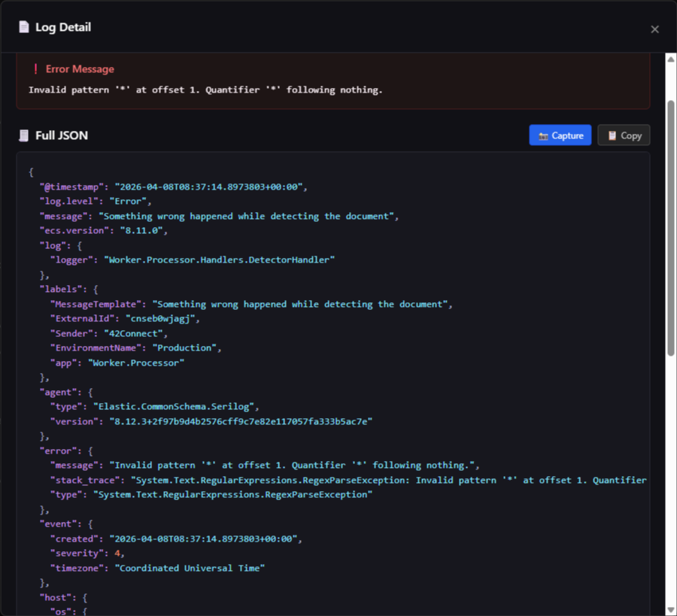Click the Error Message heading

[x=80, y=69]
